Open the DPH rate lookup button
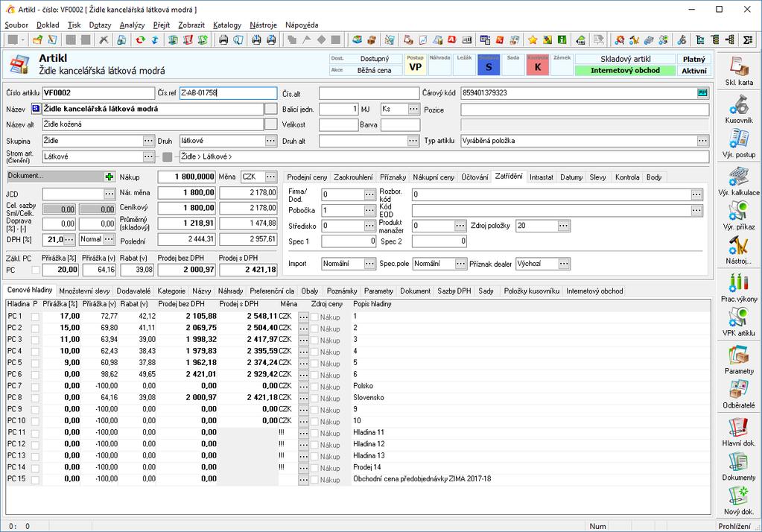Screen dimensions: 762x532 point(69,239)
